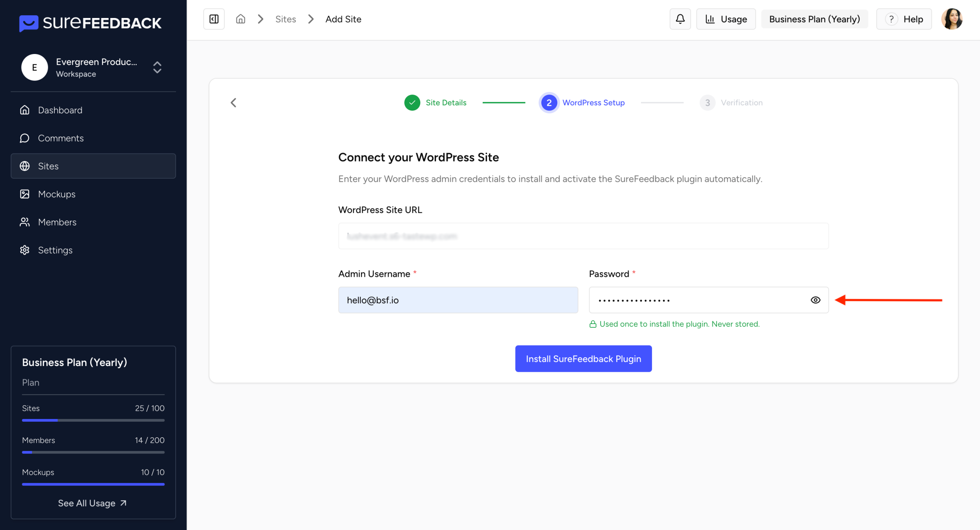Open the notifications bell

coord(680,19)
